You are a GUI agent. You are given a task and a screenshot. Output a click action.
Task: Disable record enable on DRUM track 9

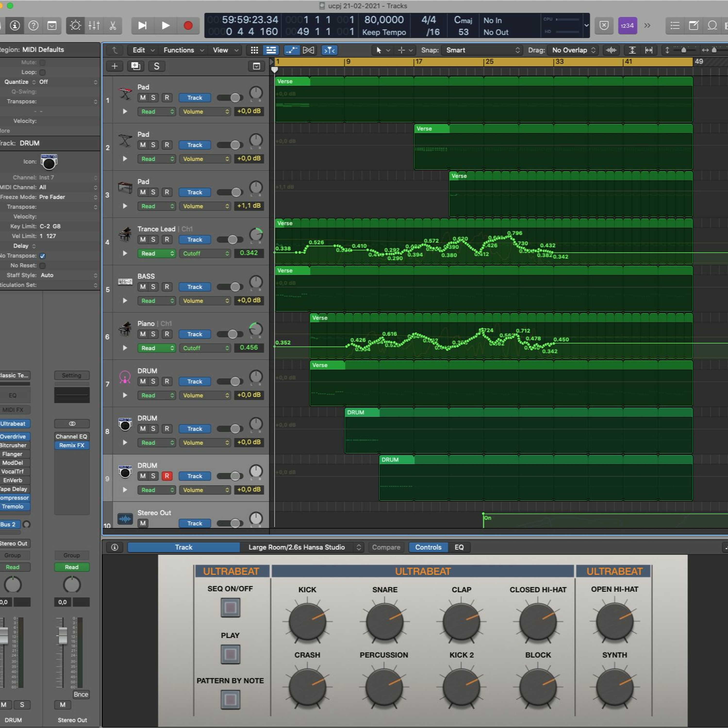pyautogui.click(x=167, y=476)
